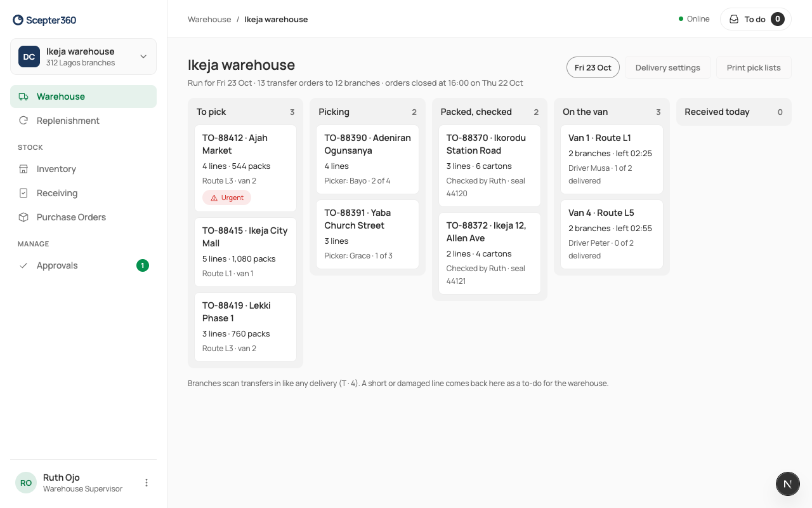Open Inventory from the sidebar
Image resolution: width=812 pixels, height=508 pixels.
coord(83,169)
